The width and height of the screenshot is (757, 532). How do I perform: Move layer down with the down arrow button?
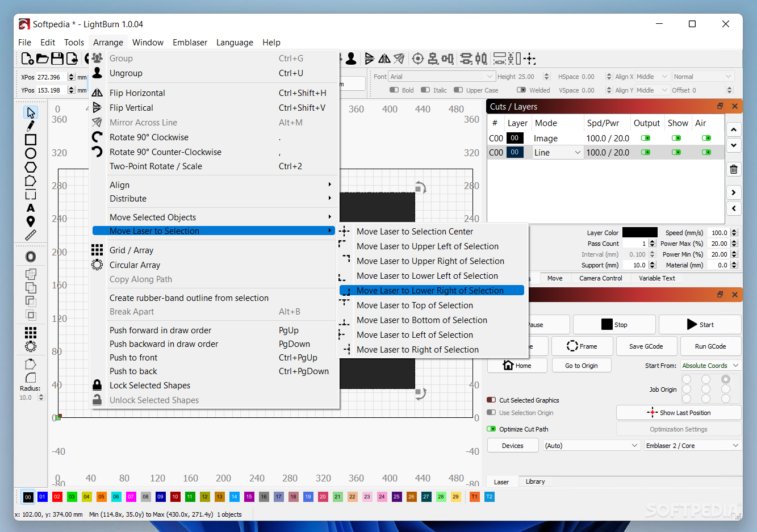tap(734, 145)
